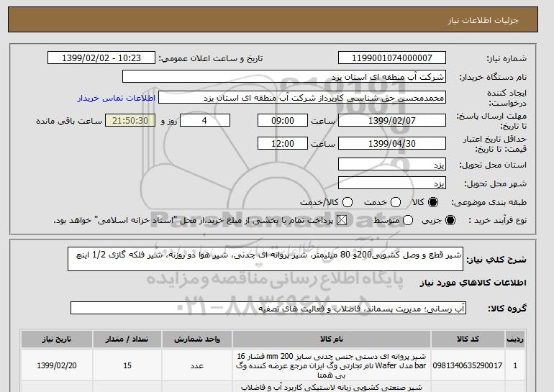This screenshot has height=392, width=554.
Task: Click the 12:00 validity hour field
Action: 283,143
